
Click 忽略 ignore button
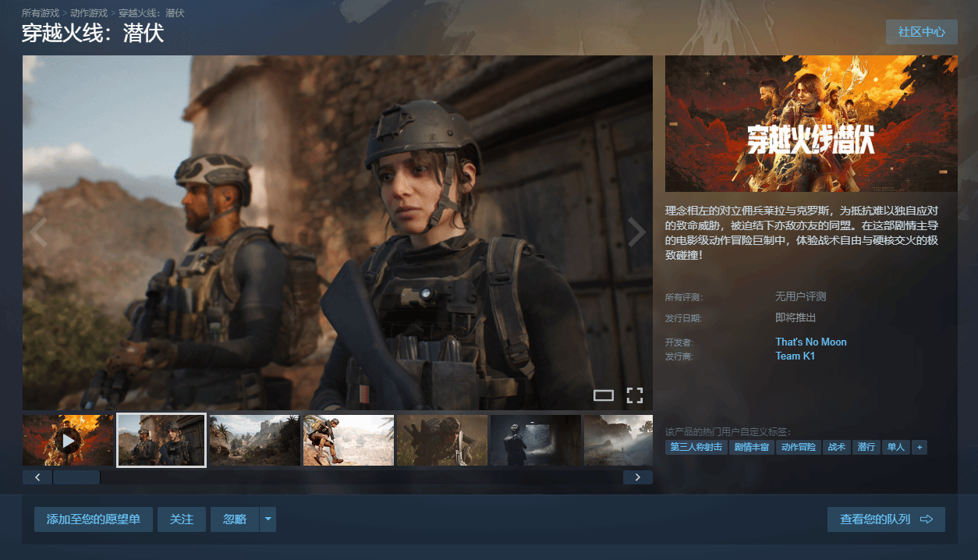click(235, 519)
